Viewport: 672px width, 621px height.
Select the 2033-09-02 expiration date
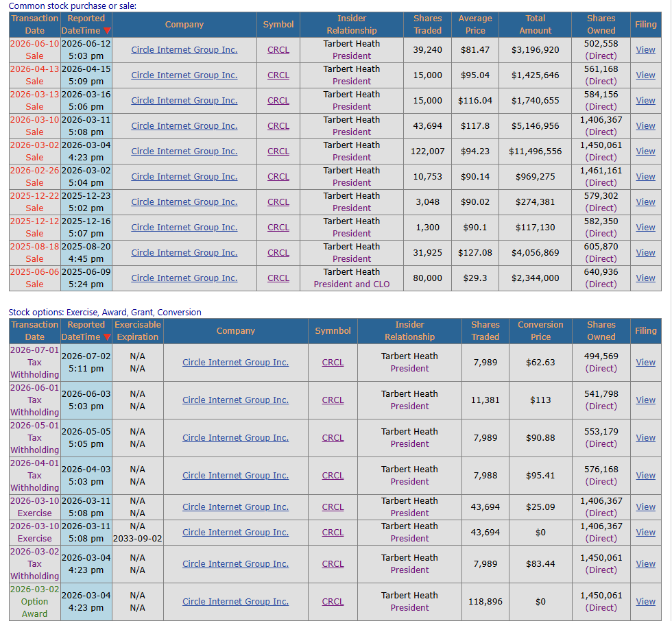coord(138,539)
